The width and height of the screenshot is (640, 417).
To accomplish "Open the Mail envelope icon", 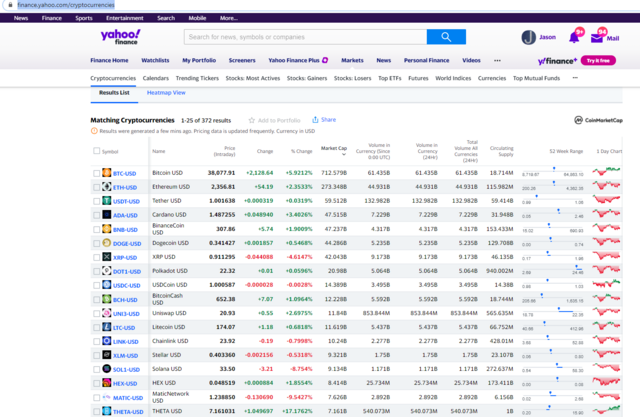I will [596, 38].
